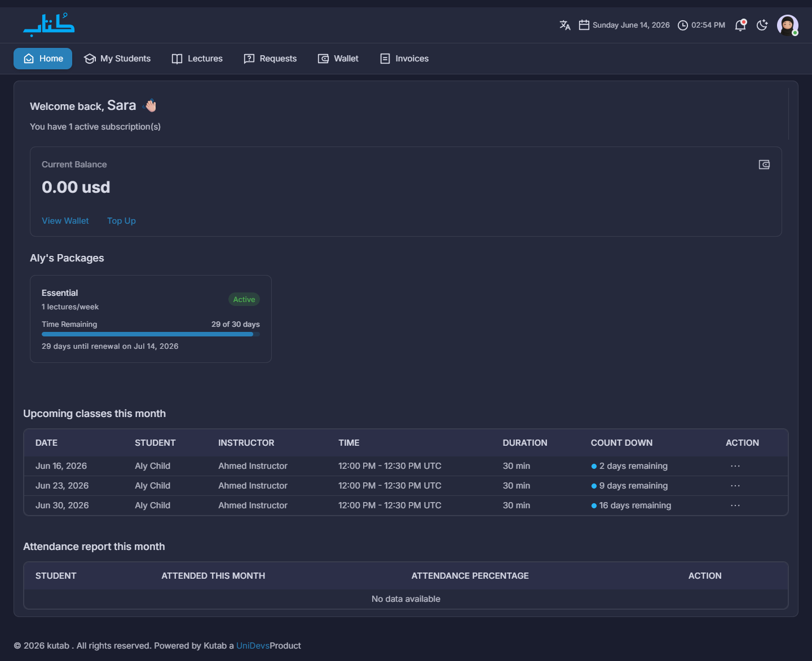Click the 'Jun 30, 2026' date cell

pos(62,505)
